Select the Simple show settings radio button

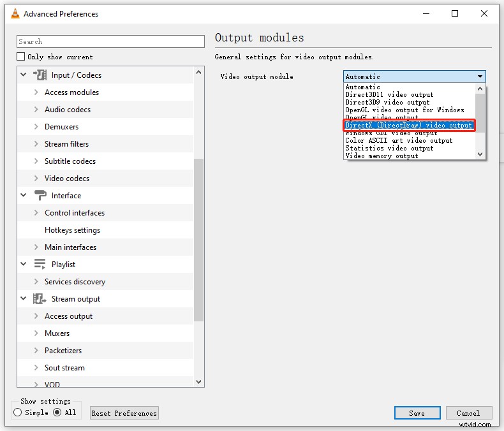[x=17, y=413]
